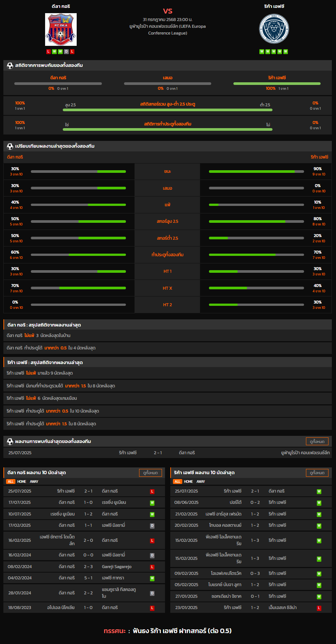Click the over-under 2.5 goals stat bar
Screen dimensions: 336x644
168,110
